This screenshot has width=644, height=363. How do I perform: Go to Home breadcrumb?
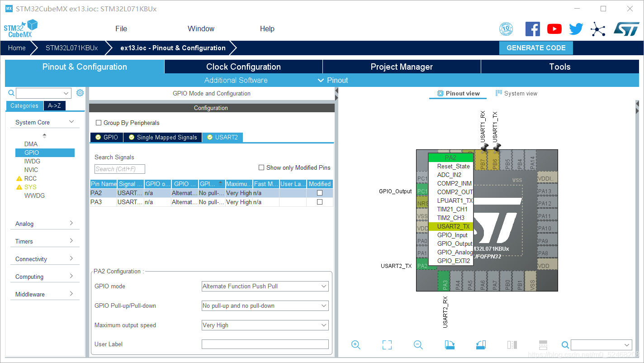click(x=17, y=48)
